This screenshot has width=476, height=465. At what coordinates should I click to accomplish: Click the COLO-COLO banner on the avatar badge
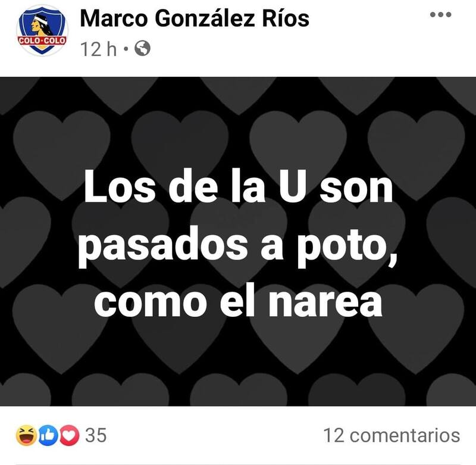pyautogui.click(x=42, y=40)
